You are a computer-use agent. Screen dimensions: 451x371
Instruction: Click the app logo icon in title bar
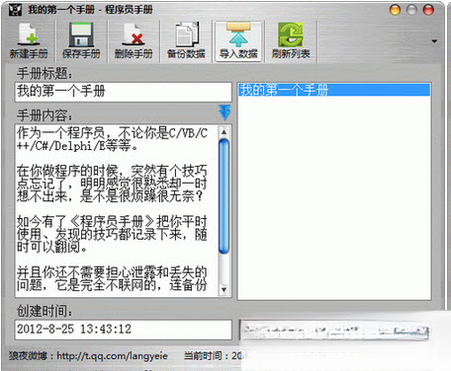click(15, 10)
